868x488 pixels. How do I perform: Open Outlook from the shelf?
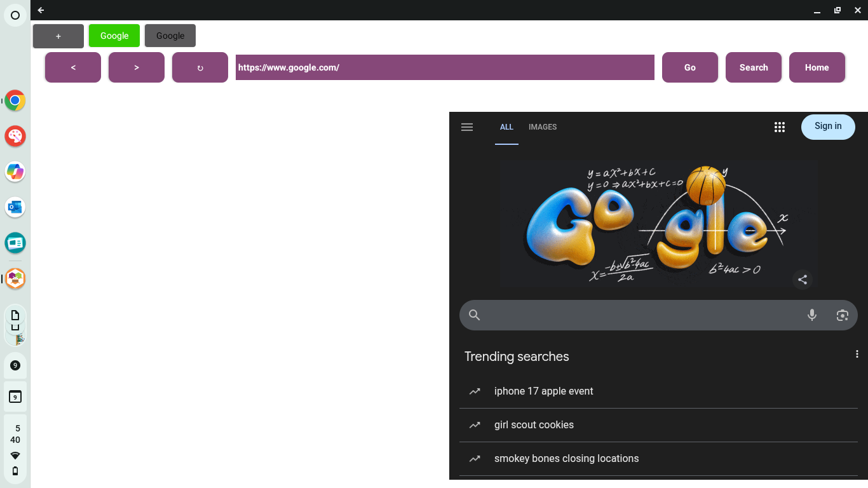(15, 207)
